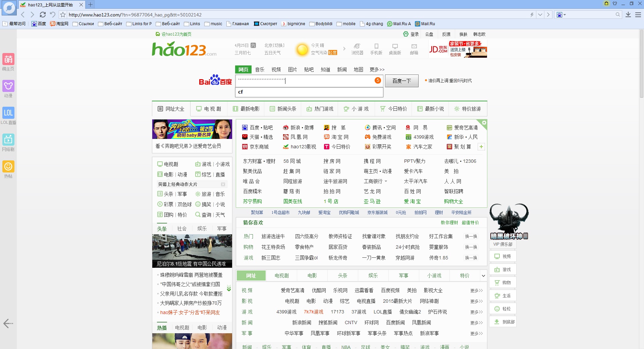Viewport: 644px width, 349px height.
Task: Open 奔跑吧兄弟 banner thumbnail
Action: click(x=192, y=129)
